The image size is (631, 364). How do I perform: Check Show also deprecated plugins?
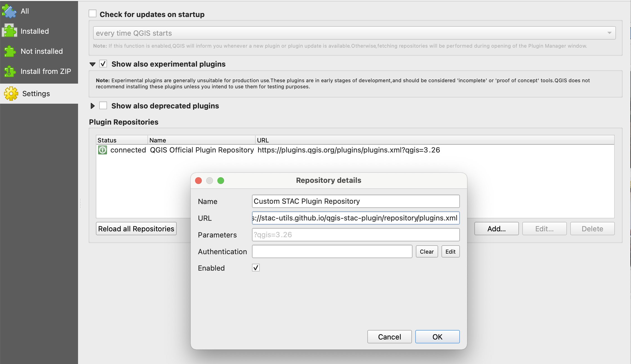tap(103, 106)
